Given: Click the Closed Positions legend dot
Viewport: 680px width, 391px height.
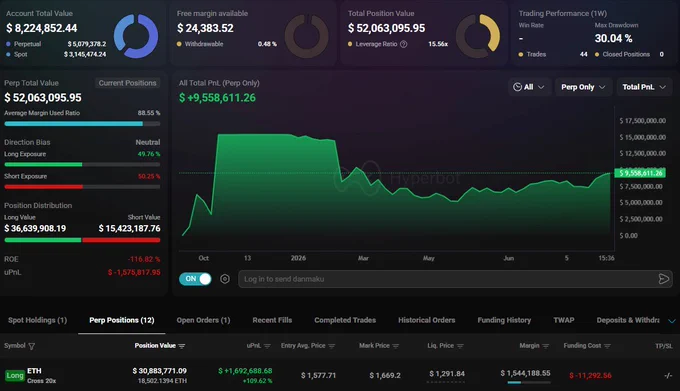Looking at the screenshot, I should pos(597,55).
